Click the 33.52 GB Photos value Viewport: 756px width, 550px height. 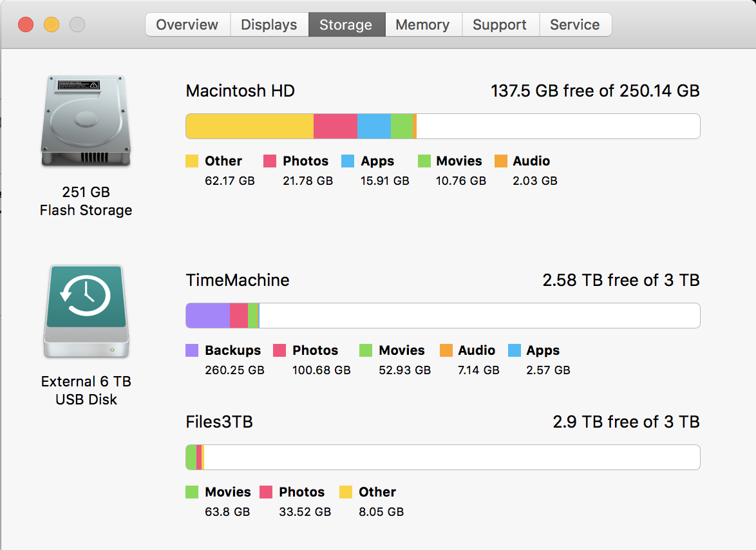click(305, 512)
